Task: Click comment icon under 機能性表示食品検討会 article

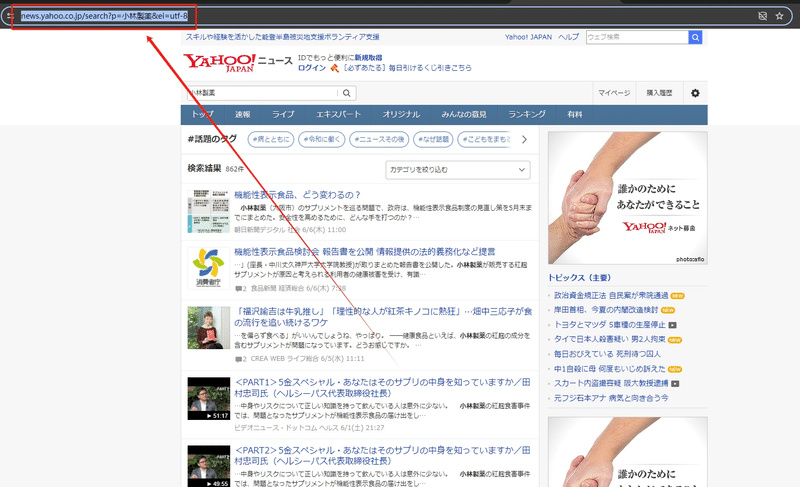Action: point(238,289)
